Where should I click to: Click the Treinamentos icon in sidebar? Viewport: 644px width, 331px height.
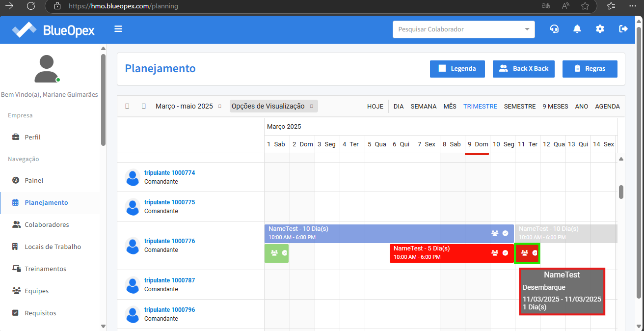(16, 269)
